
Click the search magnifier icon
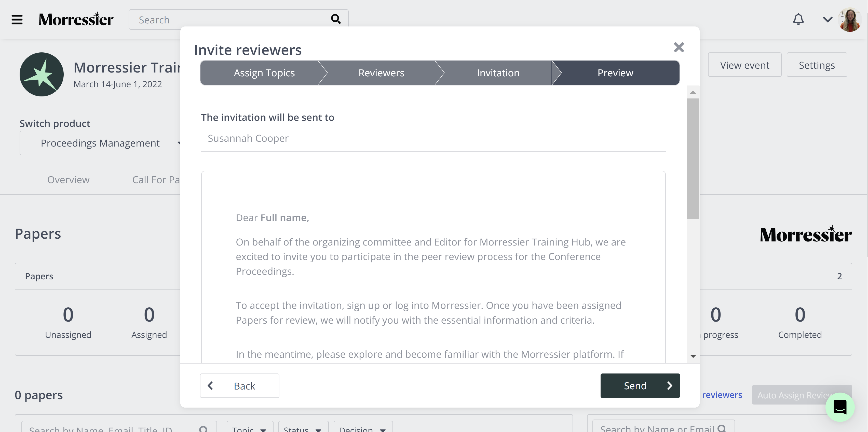click(336, 19)
